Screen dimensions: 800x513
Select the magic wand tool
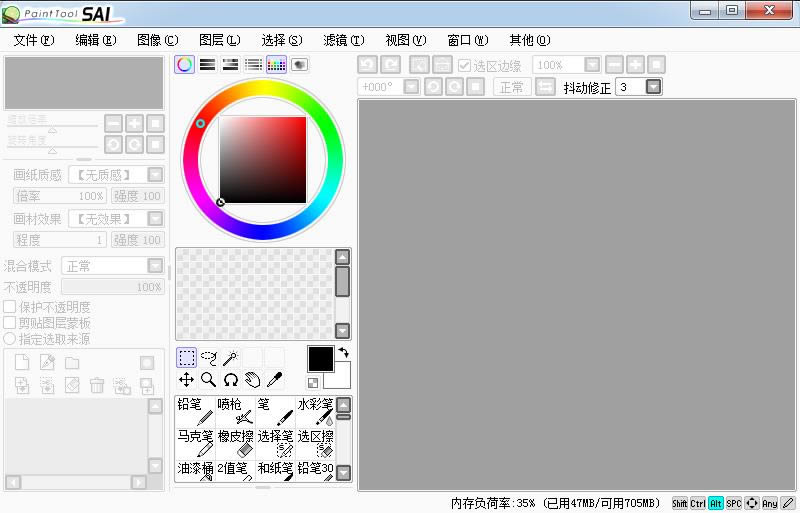point(231,358)
